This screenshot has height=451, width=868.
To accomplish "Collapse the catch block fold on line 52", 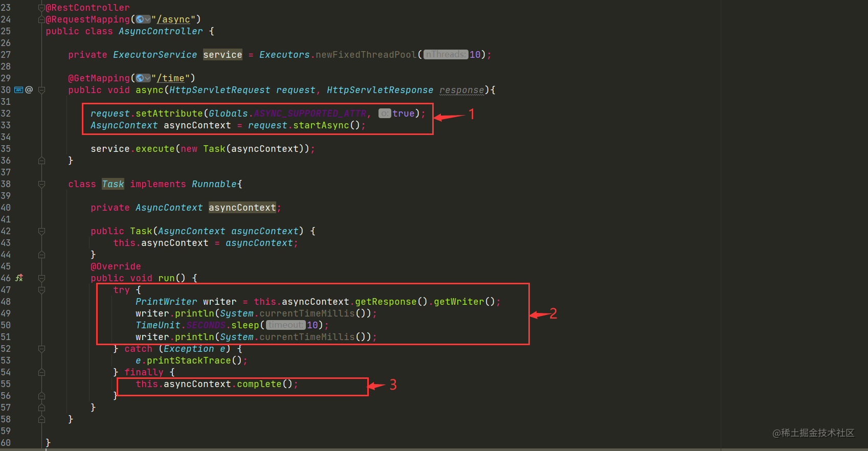I will click(x=42, y=349).
